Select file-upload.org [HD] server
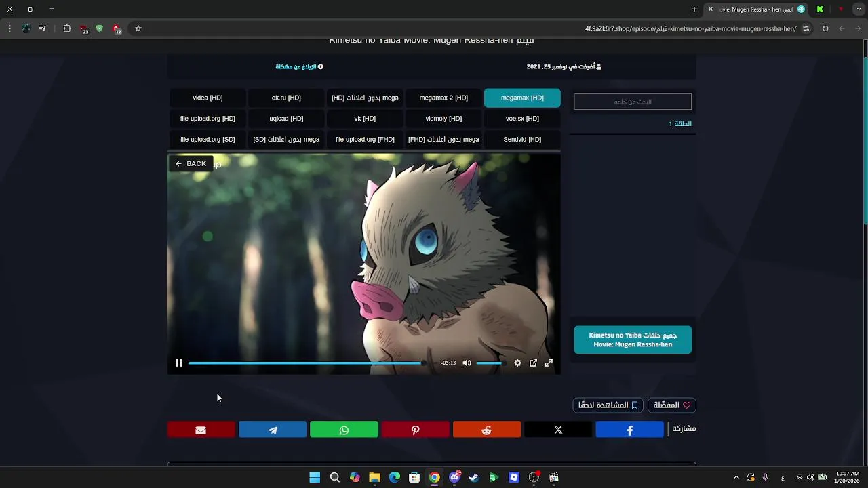Image resolution: width=868 pixels, height=488 pixels. (208, 119)
